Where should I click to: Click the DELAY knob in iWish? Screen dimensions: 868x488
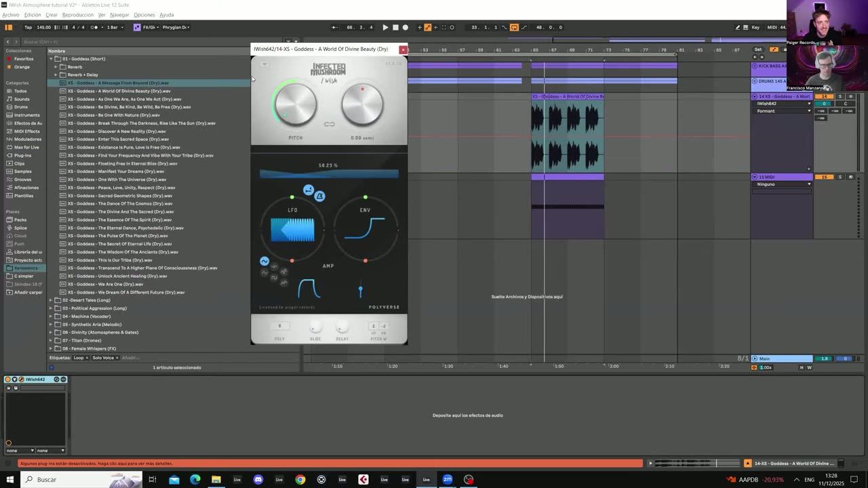[x=342, y=327]
